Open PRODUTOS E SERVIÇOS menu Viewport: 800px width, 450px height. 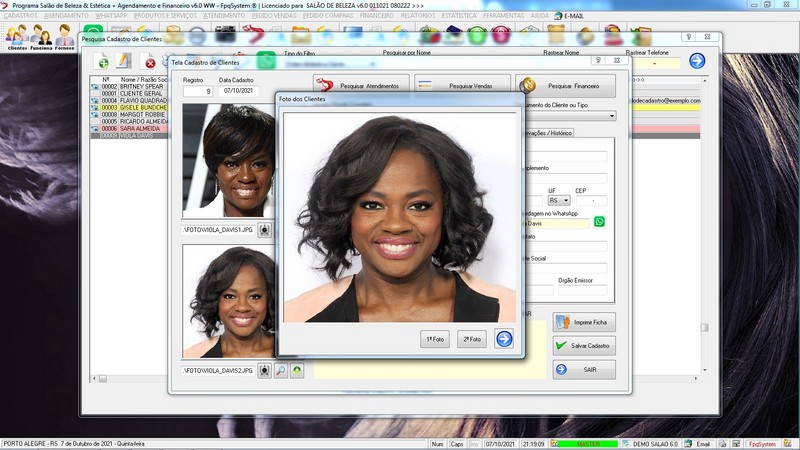pos(165,16)
